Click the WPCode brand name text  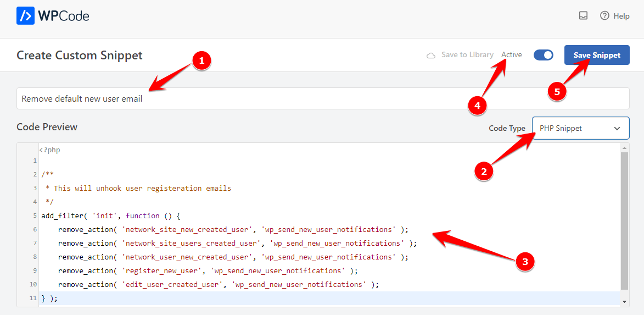[x=63, y=16]
